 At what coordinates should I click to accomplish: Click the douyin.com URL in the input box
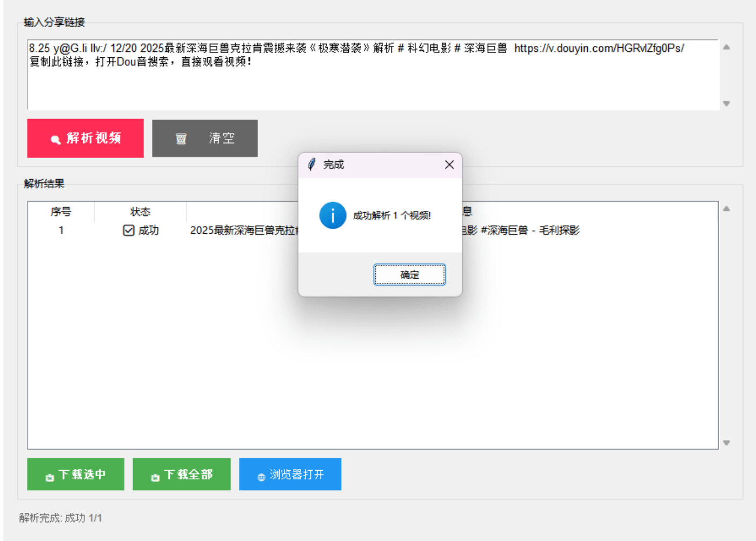[599, 48]
